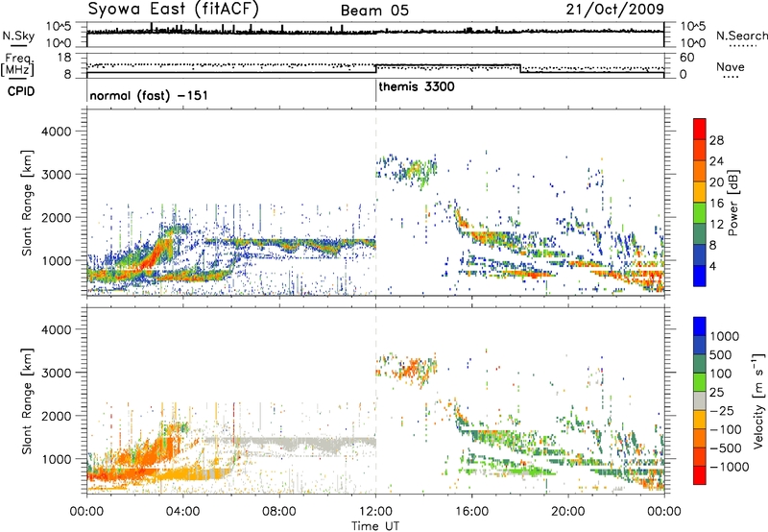This screenshot has width=768, height=532.
Task: Click power scale value '28'
Action: point(716,140)
